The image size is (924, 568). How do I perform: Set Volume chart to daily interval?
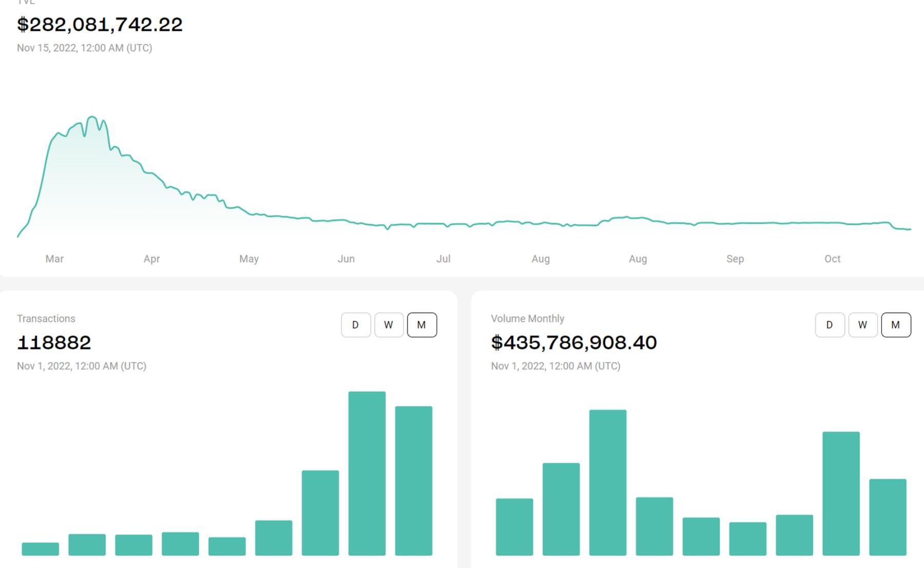click(x=830, y=325)
